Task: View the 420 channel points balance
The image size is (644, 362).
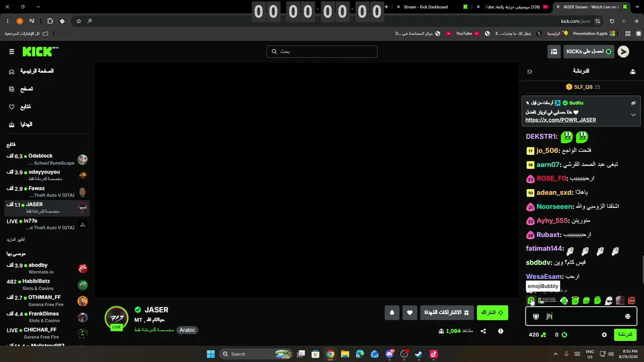Action: (x=537, y=335)
